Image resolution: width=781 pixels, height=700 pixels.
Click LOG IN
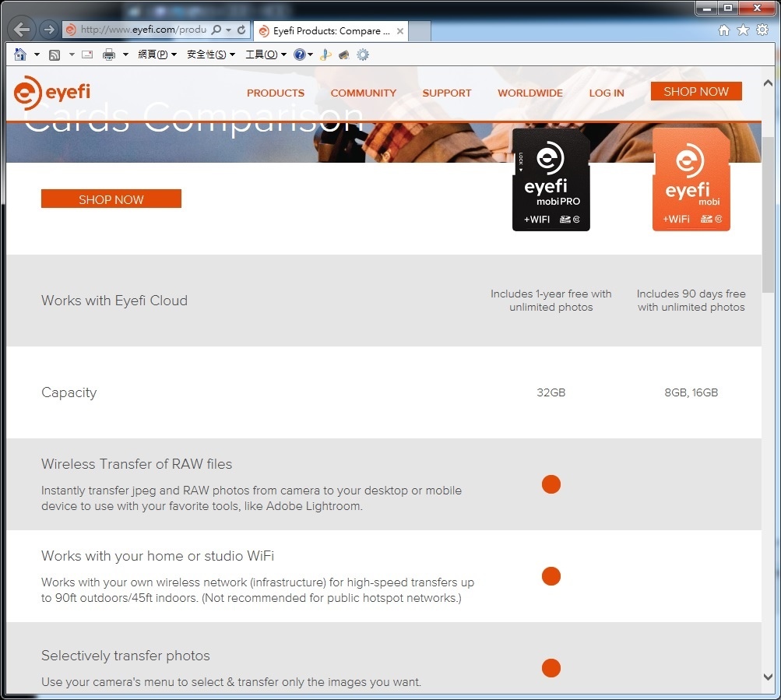pos(607,93)
